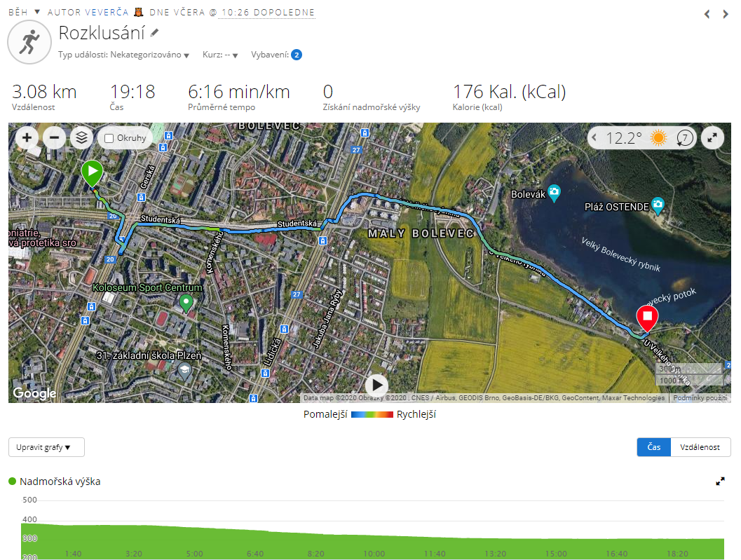Screen dimensions: 741x560
Task: Switch chart axis to Vzdálenost
Action: 700,447
